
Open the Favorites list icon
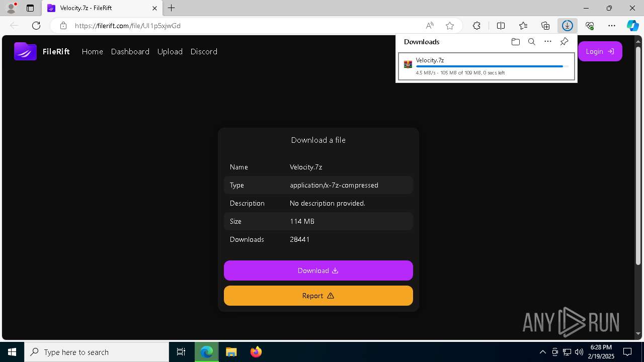[x=523, y=26]
